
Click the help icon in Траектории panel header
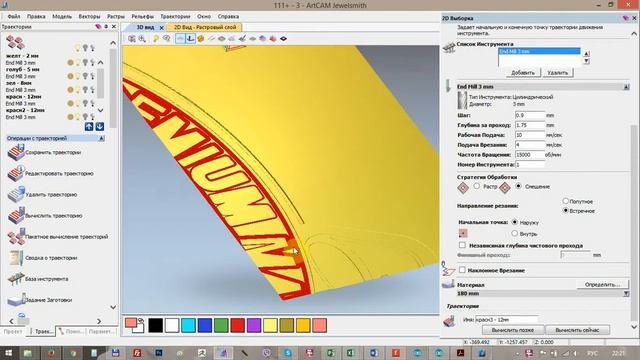(x=98, y=27)
